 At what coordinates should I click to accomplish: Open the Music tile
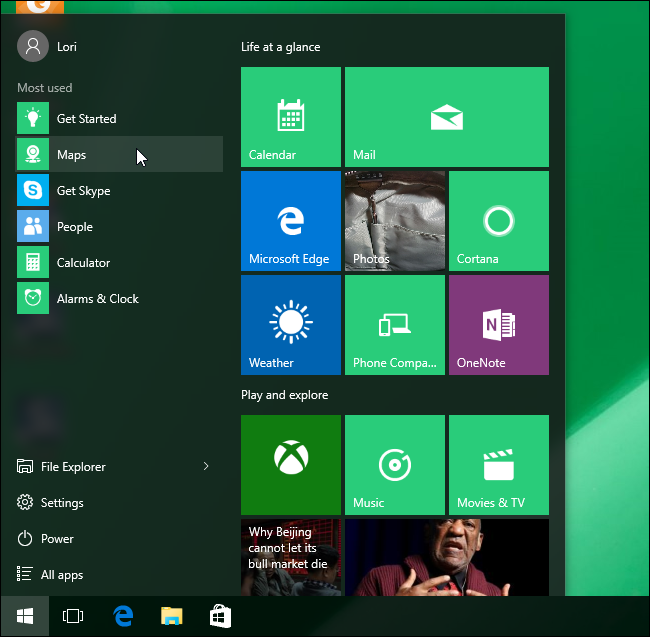[x=395, y=465]
